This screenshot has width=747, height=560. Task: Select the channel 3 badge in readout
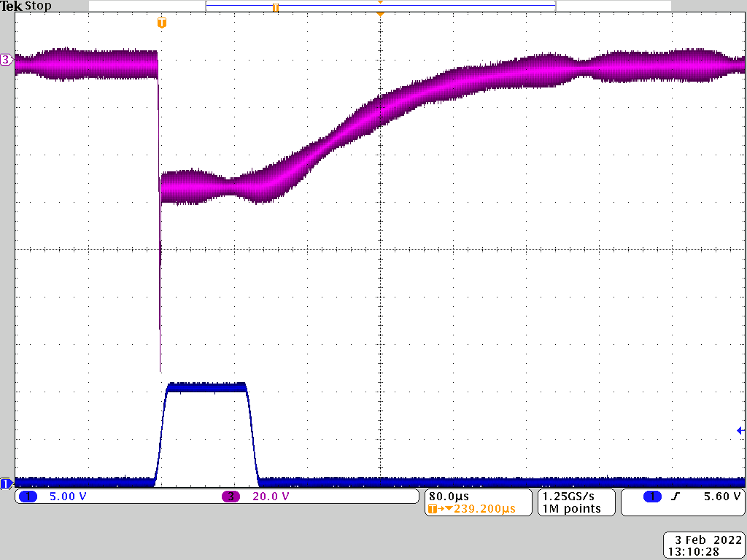(x=231, y=497)
